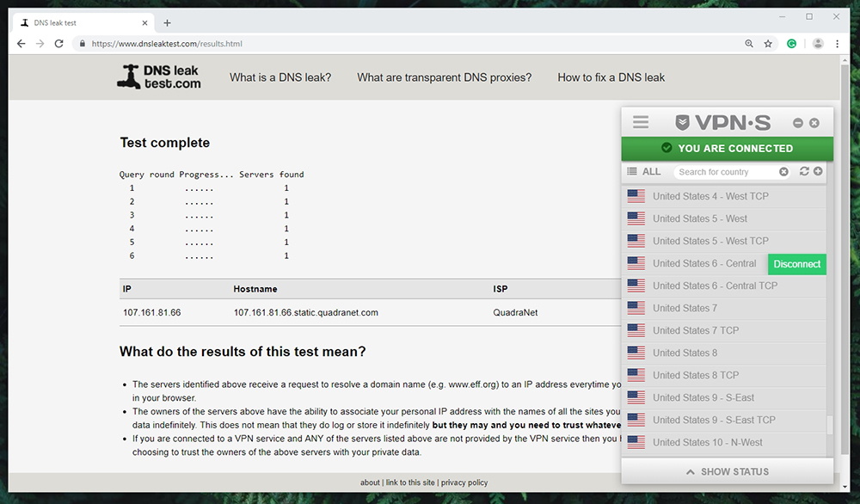Viewport: 860px width, 504px height.
Task: Click the US flag beside United States 7
Action: 636,308
